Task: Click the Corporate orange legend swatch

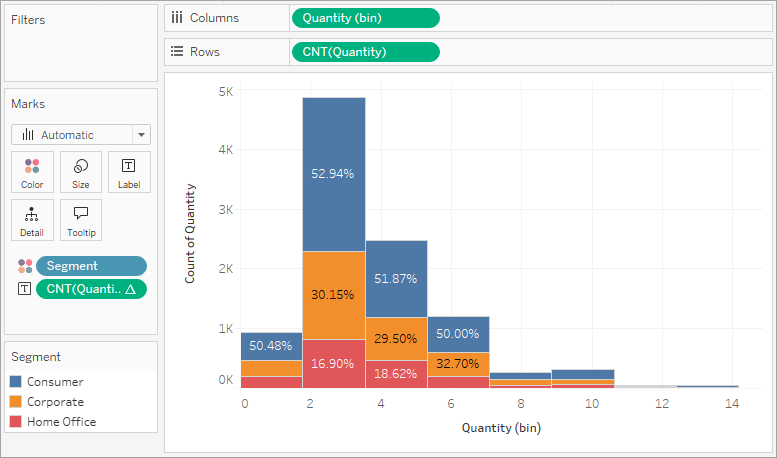Action: click(16, 401)
